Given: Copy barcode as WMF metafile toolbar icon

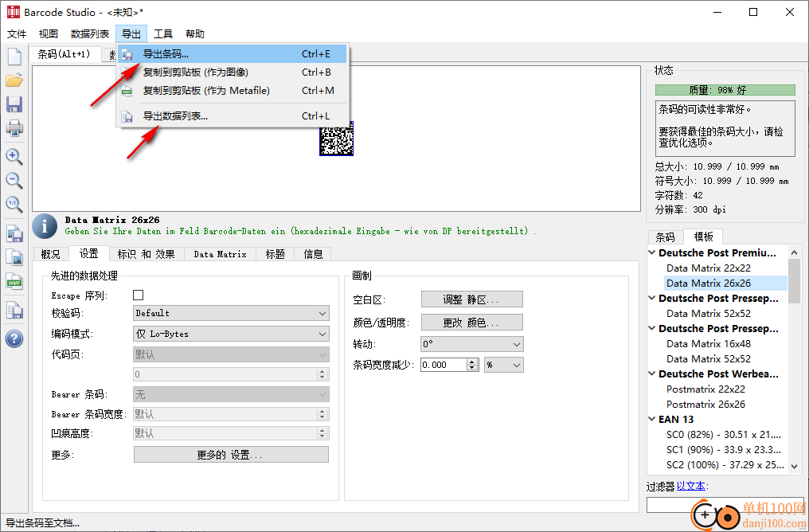Looking at the screenshot, I should pyautogui.click(x=14, y=282).
